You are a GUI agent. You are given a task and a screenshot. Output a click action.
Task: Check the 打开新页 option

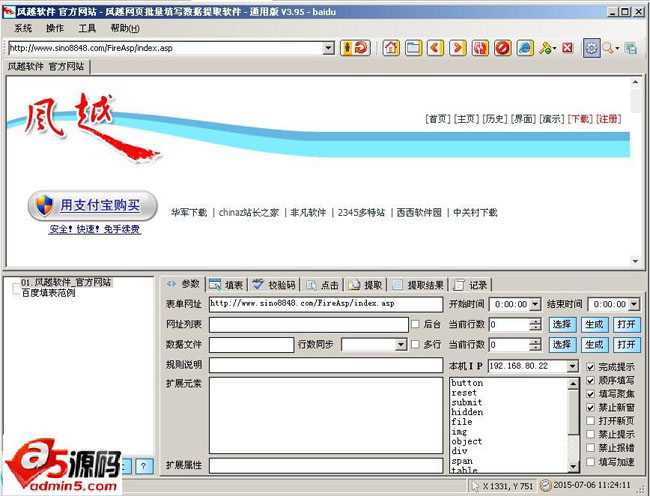click(591, 421)
